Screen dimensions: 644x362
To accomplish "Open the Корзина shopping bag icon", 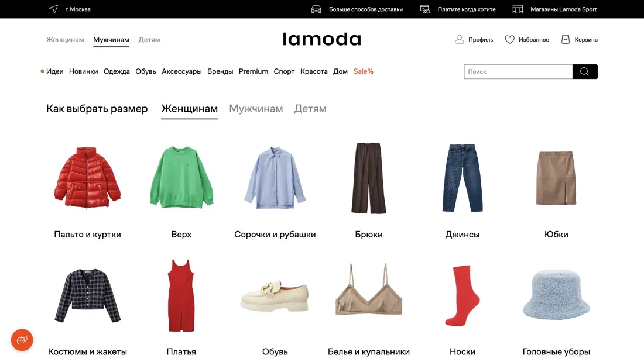I will 566,39.
